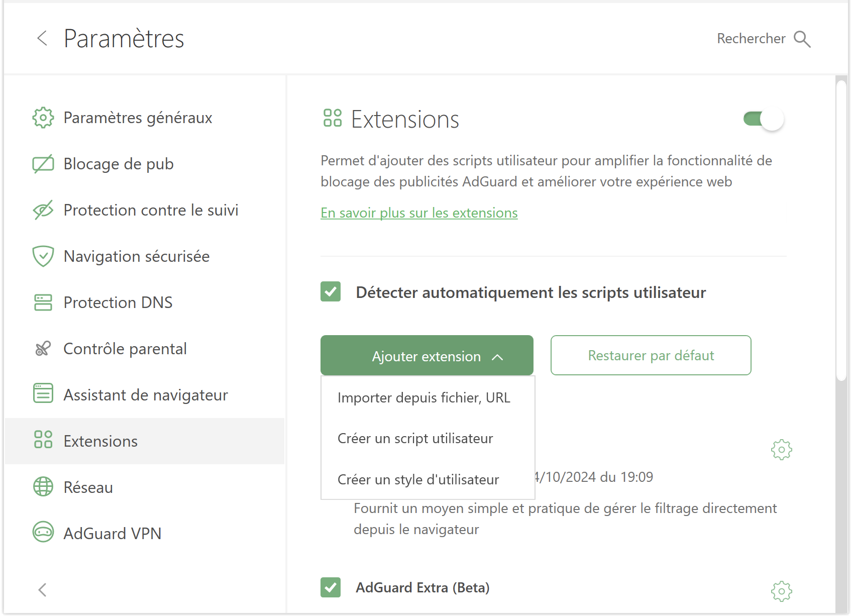Viewport: 851px width, 616px height.
Task: Select Créer un style d'utilisateur
Action: click(x=428, y=479)
